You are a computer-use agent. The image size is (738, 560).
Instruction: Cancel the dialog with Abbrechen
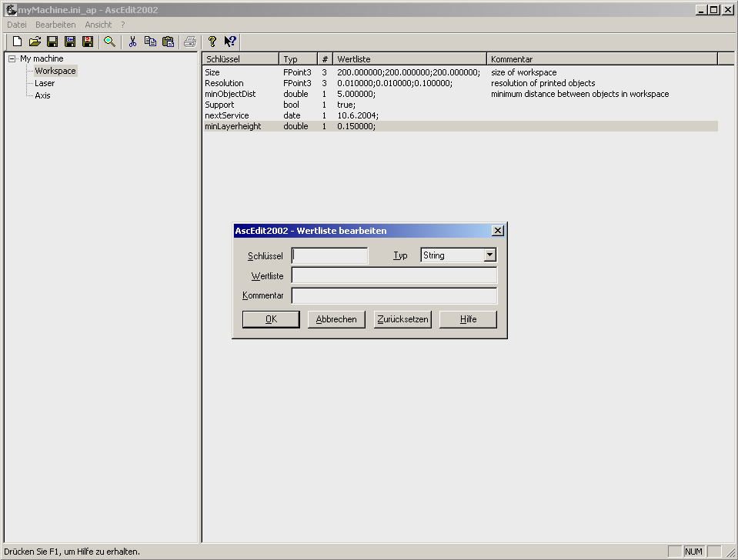click(336, 319)
